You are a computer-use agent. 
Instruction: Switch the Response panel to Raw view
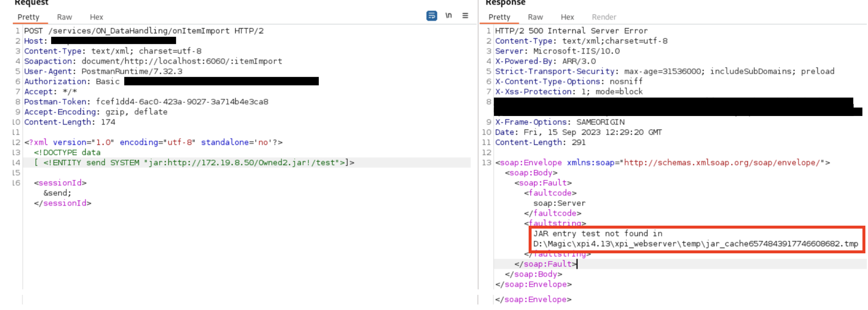[x=535, y=17]
